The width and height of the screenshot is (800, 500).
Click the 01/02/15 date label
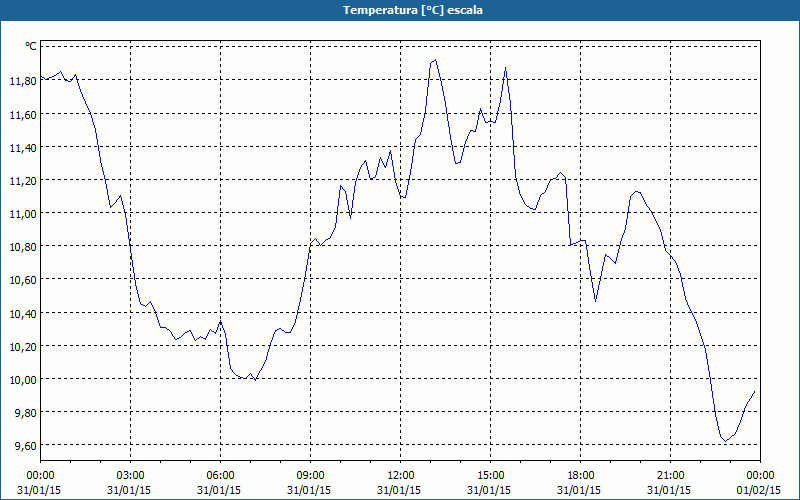[759, 490]
